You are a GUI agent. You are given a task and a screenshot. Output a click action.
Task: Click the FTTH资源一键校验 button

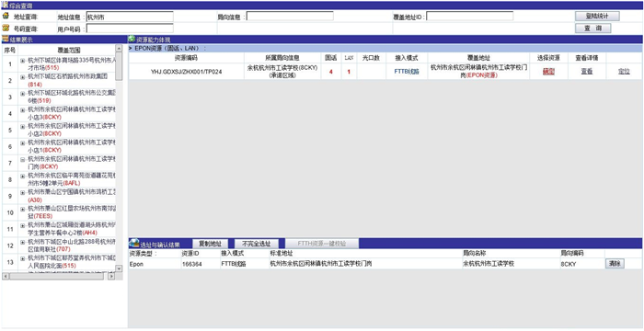point(322,244)
